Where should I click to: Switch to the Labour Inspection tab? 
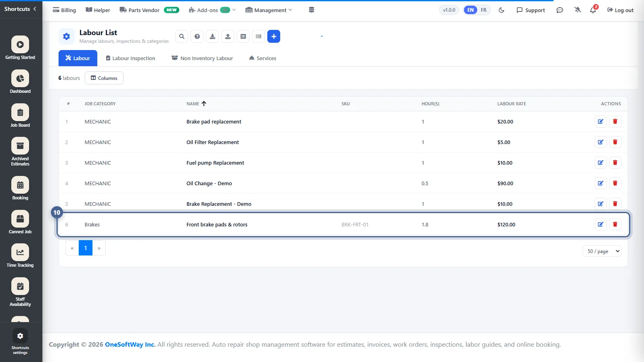[130, 58]
